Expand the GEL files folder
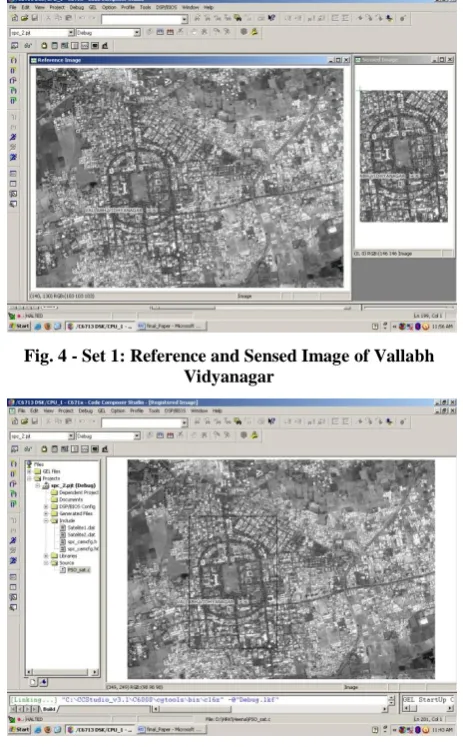 (x=30, y=471)
